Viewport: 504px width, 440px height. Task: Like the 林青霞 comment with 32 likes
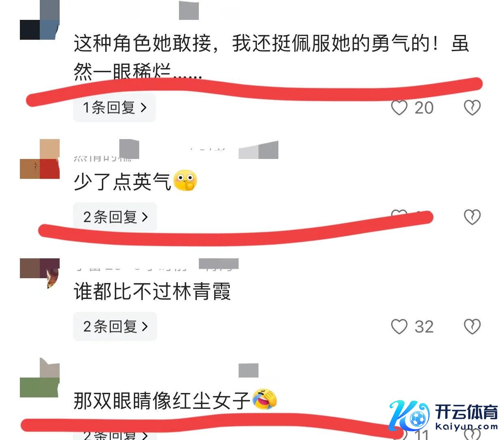tap(399, 326)
